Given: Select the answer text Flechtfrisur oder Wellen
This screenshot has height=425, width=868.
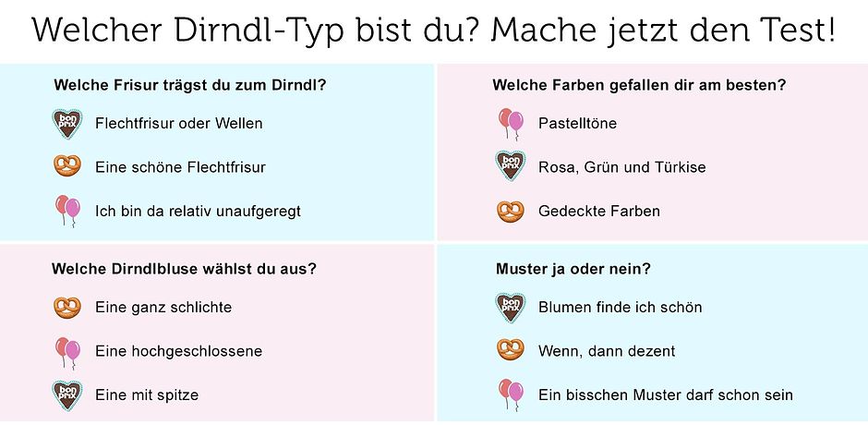Looking at the screenshot, I should tap(179, 123).
